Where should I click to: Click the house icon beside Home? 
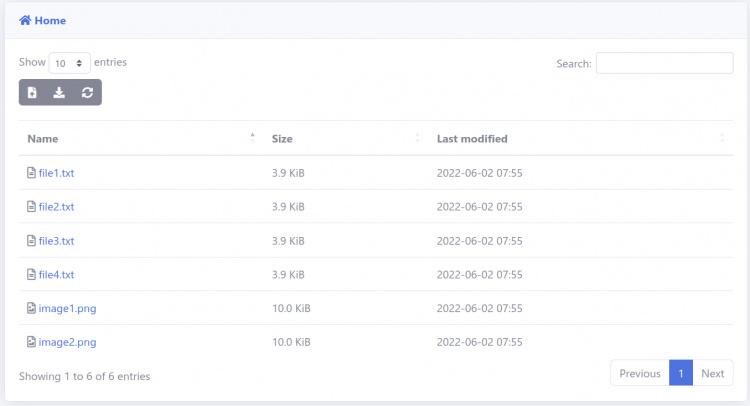25,20
